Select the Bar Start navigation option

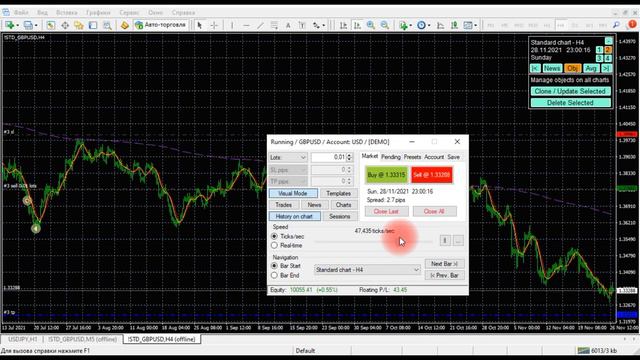click(x=274, y=266)
